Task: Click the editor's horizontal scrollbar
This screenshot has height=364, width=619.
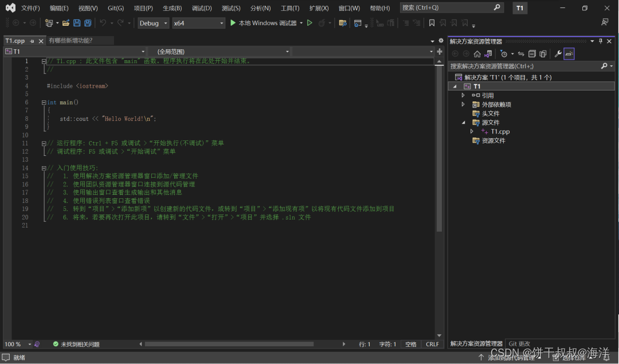Action: (229, 344)
